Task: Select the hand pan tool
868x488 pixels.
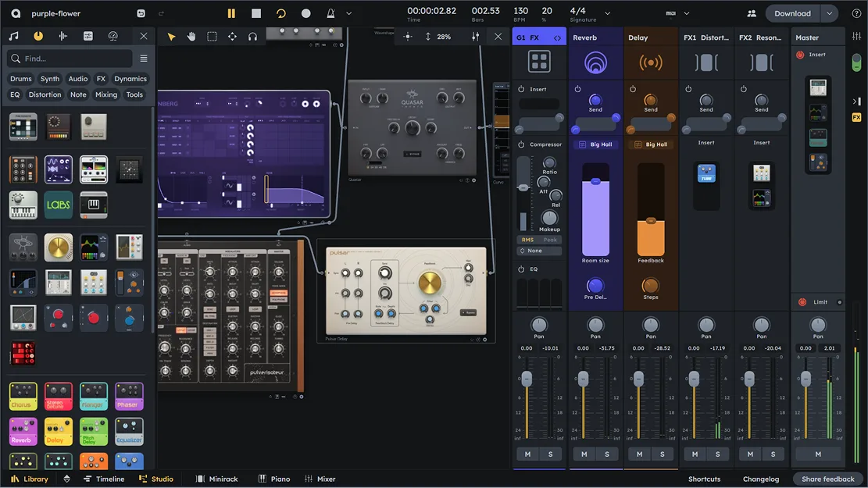Action: click(x=191, y=37)
